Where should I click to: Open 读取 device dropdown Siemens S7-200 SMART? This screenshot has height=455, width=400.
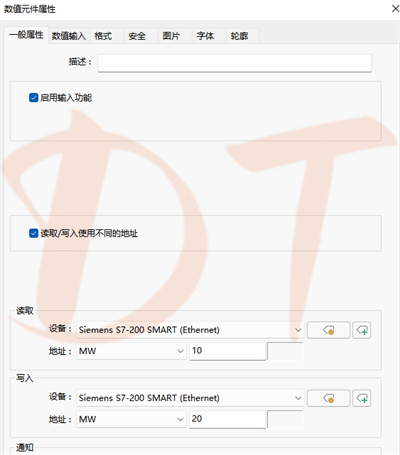coord(190,330)
